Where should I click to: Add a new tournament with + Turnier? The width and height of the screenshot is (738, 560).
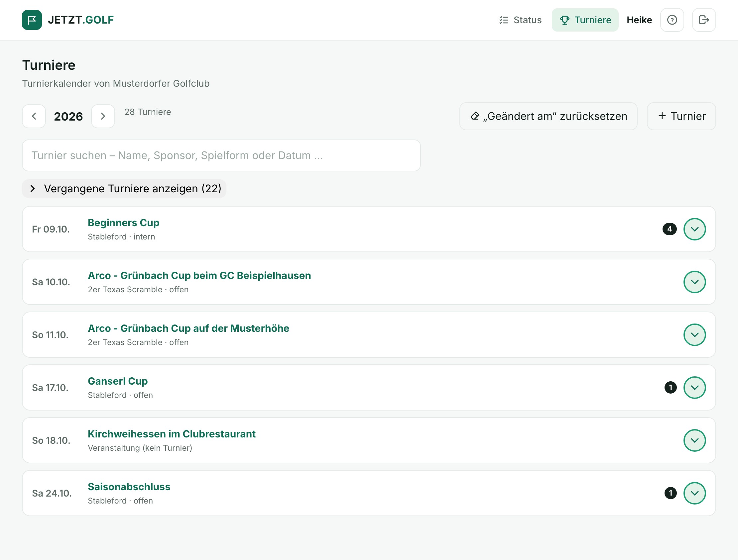point(681,116)
